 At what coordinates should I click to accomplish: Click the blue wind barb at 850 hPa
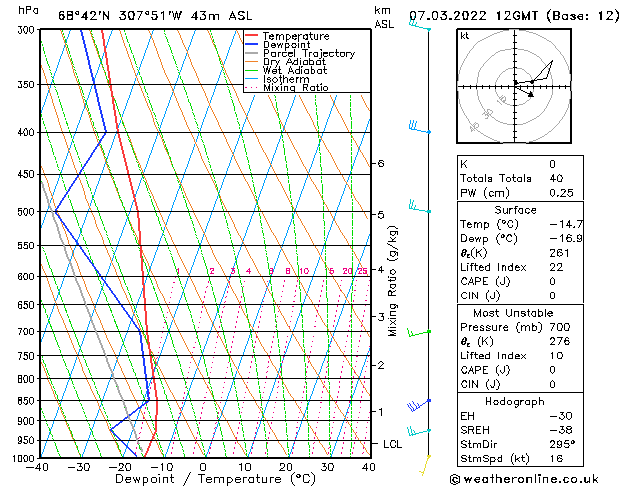(419, 405)
